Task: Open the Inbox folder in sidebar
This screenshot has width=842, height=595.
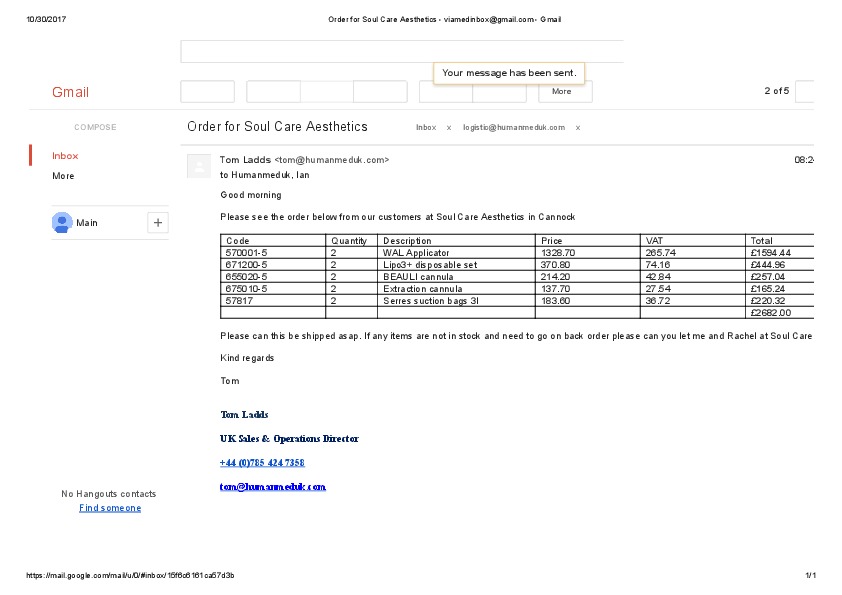Action: point(65,156)
